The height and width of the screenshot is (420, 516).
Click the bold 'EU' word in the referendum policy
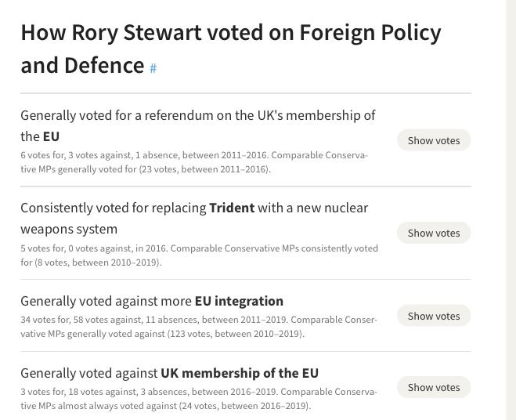coord(52,136)
